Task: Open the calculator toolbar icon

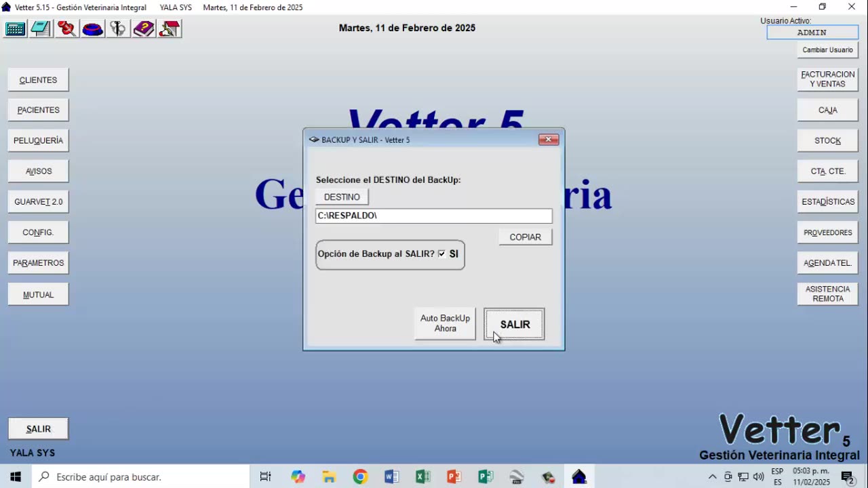Action: pyautogui.click(x=15, y=28)
